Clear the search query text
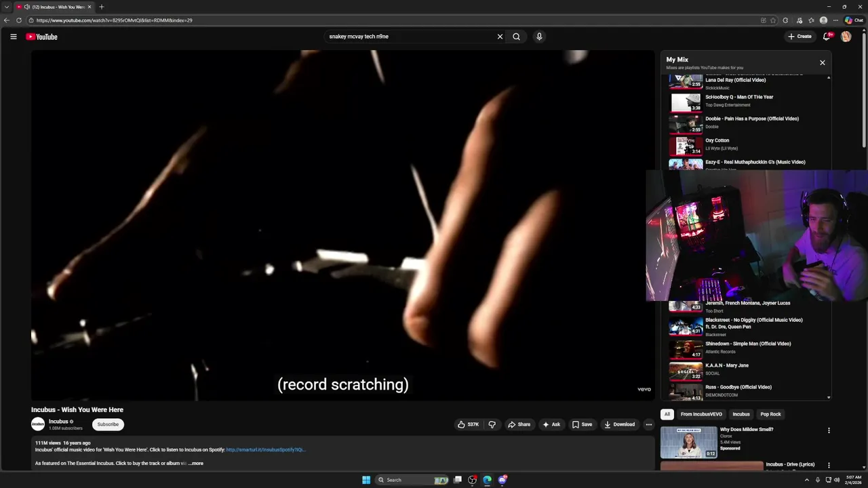Viewport: 868px width, 488px height. pyautogui.click(x=500, y=37)
